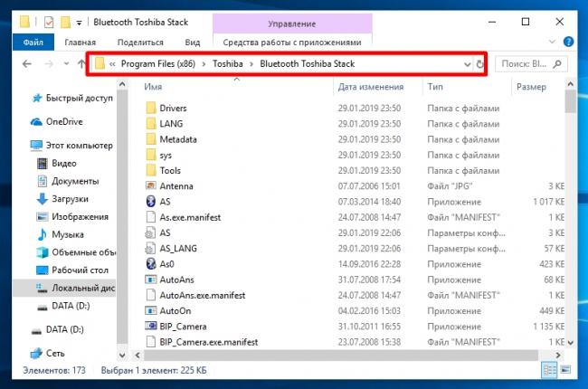Image resolution: width=588 pixels, height=389 pixels.
Task: Select the Bluetooth As0 application file
Action: click(165, 263)
